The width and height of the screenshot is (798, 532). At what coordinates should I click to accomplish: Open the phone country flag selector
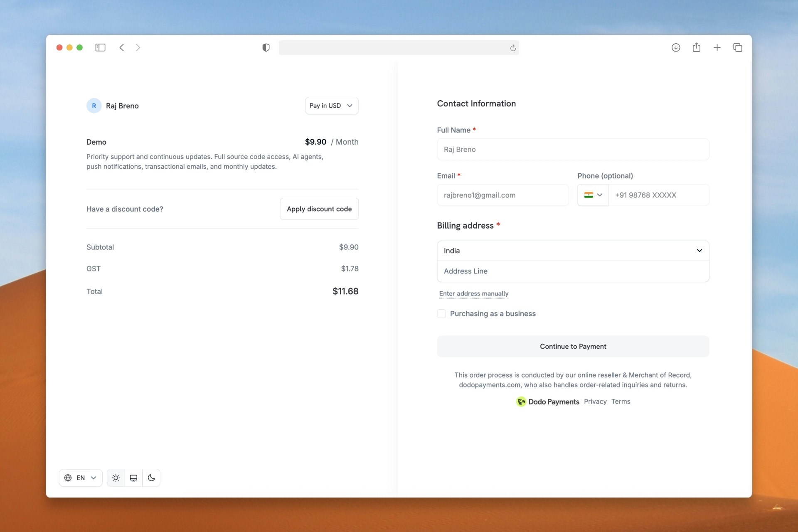[x=593, y=195]
